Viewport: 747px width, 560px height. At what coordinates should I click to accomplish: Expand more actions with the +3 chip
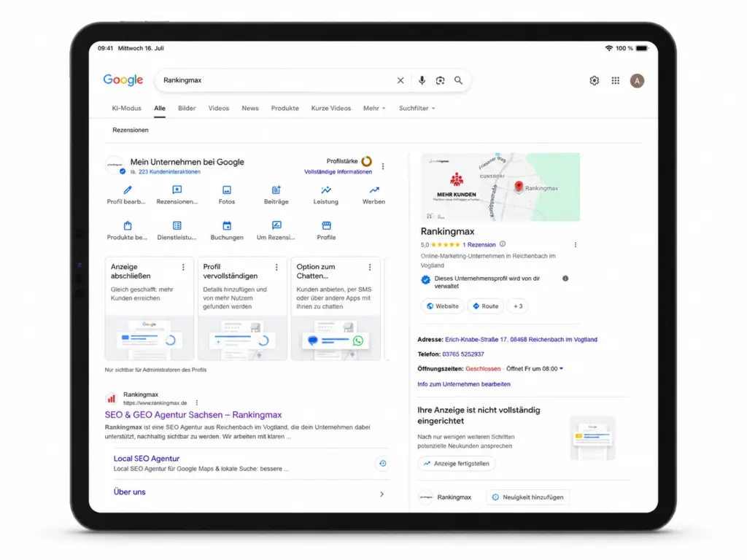pyautogui.click(x=518, y=306)
